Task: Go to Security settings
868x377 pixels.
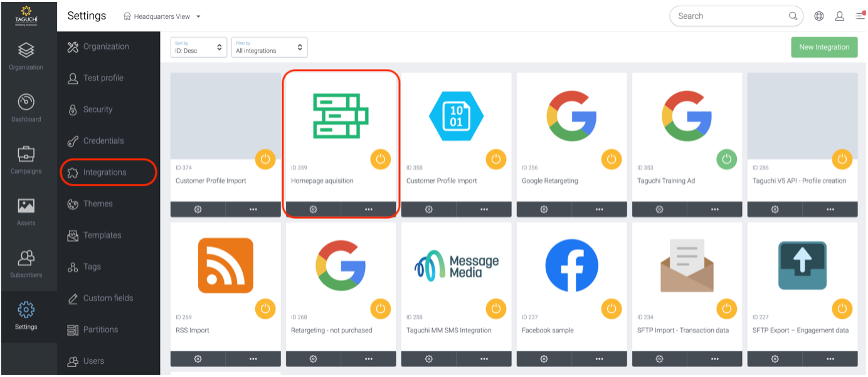Action: tap(90, 109)
